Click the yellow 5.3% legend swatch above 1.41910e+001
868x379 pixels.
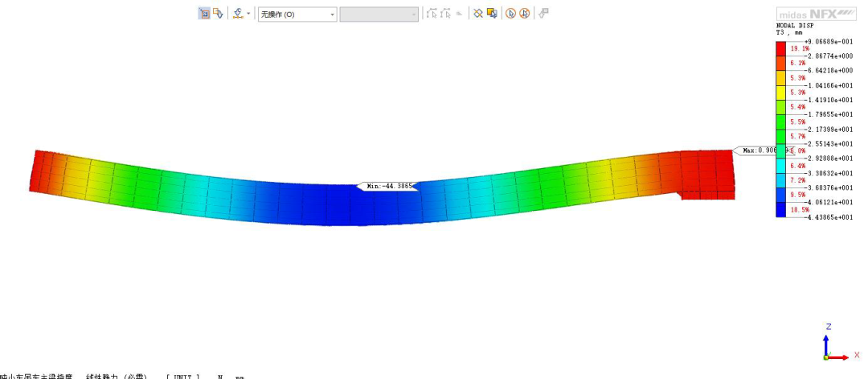coord(780,93)
